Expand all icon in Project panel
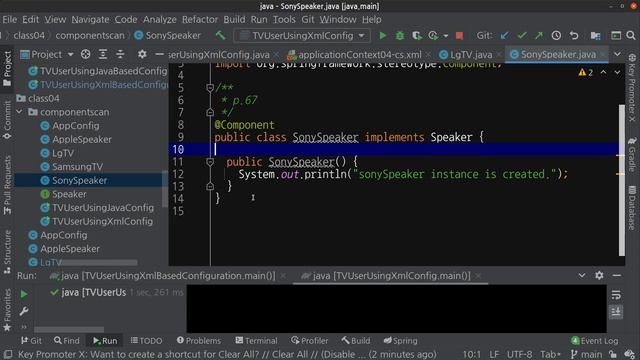The width and height of the screenshot is (640, 360). [103, 54]
